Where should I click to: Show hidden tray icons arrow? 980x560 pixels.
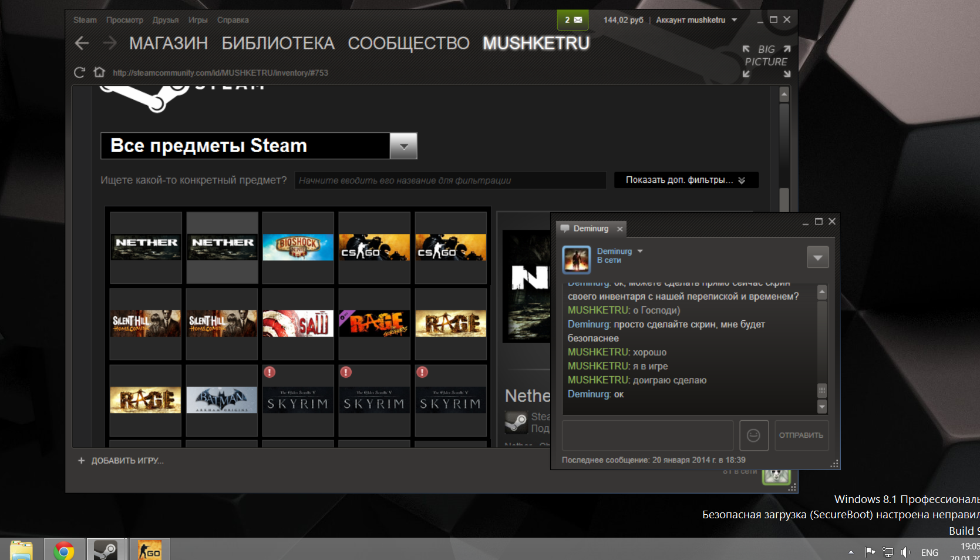pos(851,552)
